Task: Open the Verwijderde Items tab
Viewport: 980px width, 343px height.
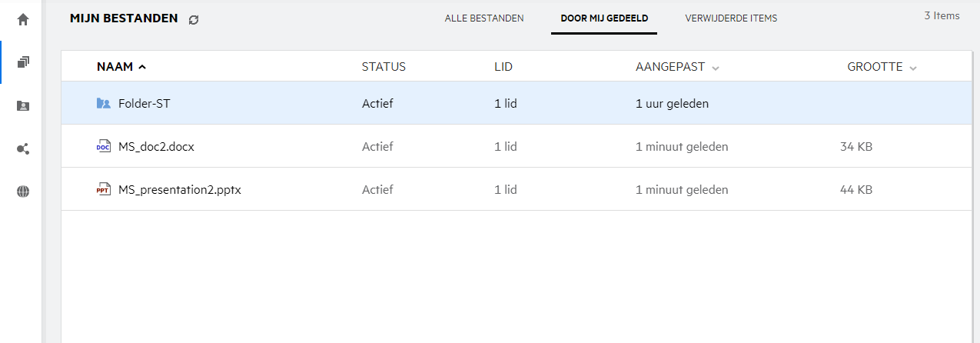Action: (x=731, y=18)
